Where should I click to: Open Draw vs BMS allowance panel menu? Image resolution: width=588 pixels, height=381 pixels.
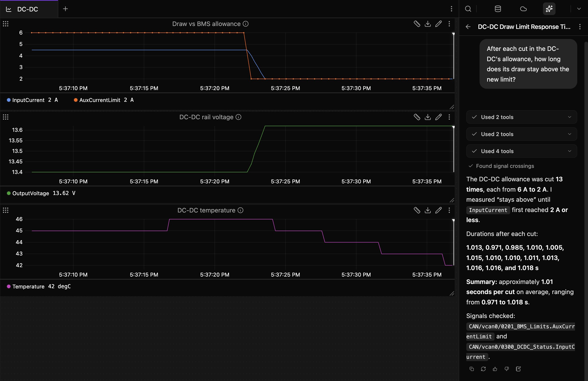pyautogui.click(x=449, y=24)
